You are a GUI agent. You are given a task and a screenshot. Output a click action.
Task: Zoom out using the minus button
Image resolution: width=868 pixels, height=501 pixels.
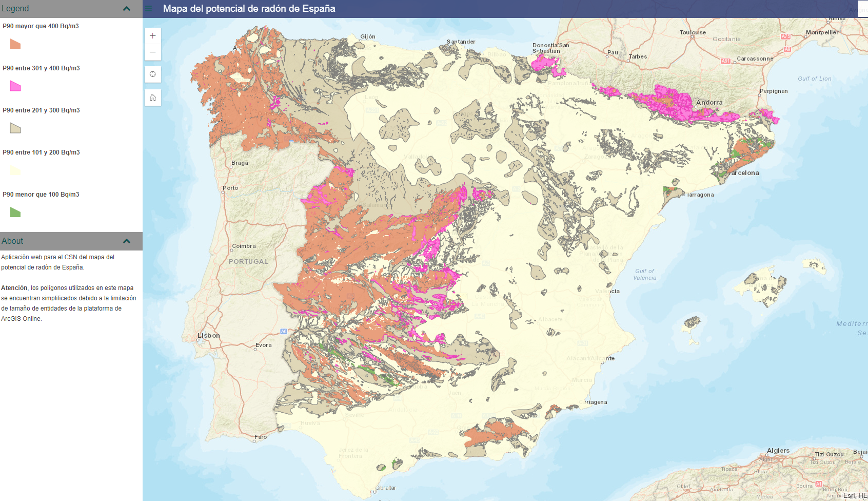coord(152,52)
